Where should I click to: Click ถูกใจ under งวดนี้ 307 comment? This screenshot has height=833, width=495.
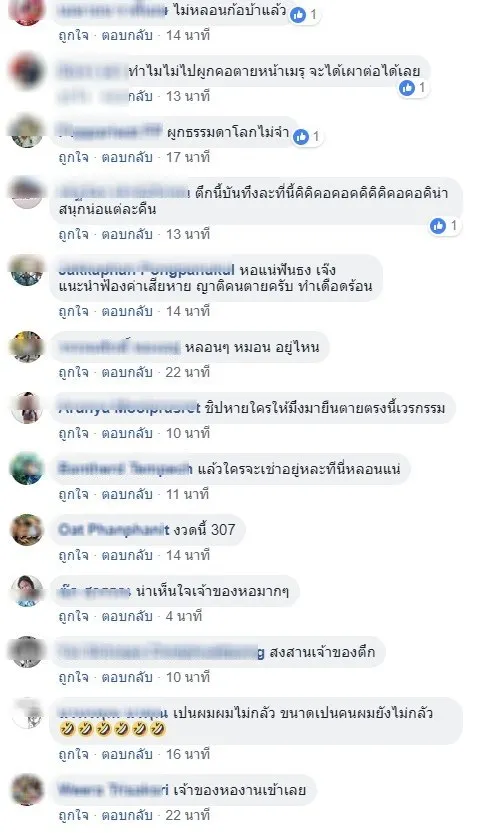pyautogui.click(x=73, y=555)
